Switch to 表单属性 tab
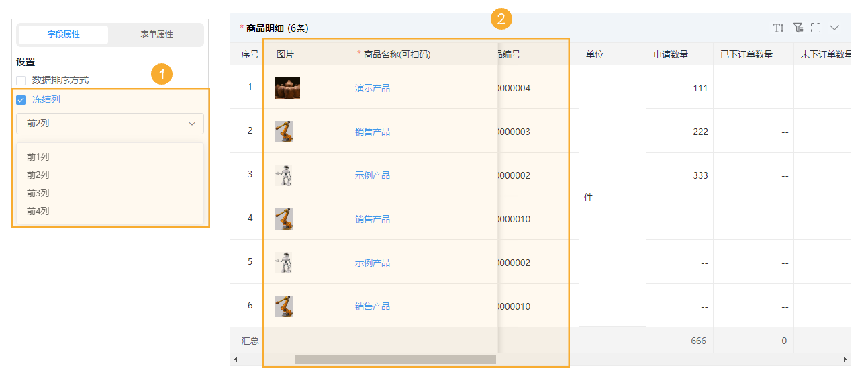Image resolution: width=868 pixels, height=379 pixels. click(156, 34)
